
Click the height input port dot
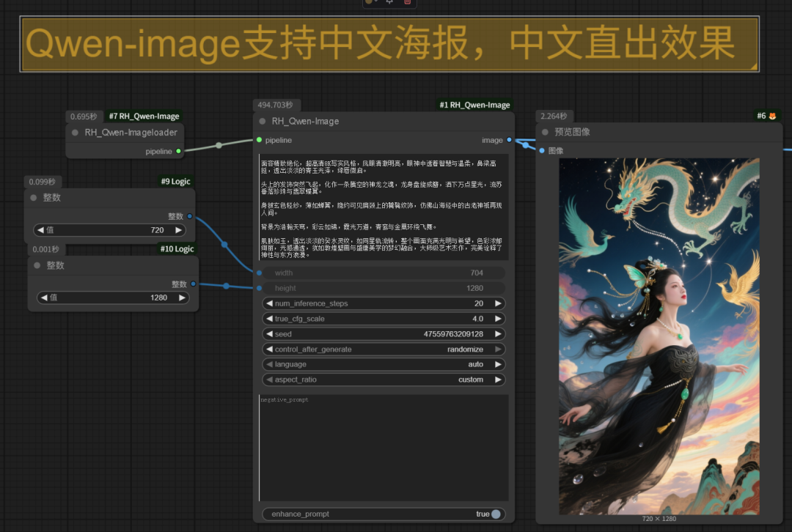(259, 288)
